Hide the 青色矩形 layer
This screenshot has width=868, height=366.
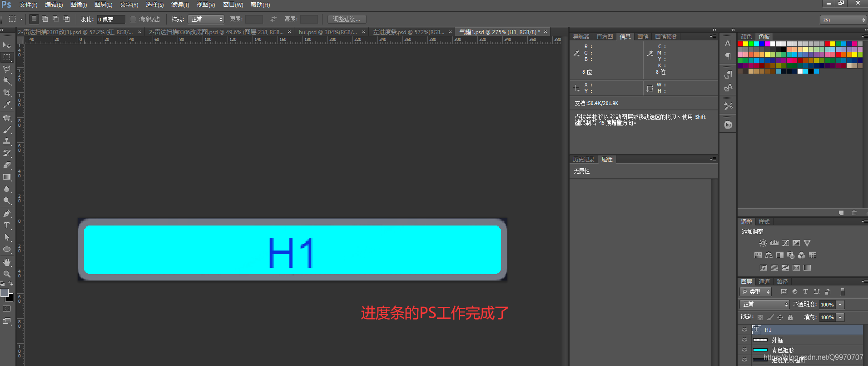[744, 350]
